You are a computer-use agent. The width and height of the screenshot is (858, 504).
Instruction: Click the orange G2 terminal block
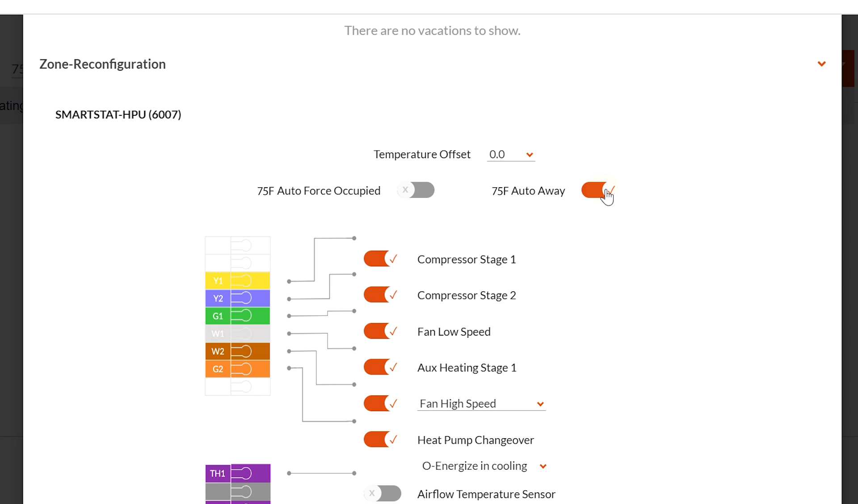click(237, 369)
